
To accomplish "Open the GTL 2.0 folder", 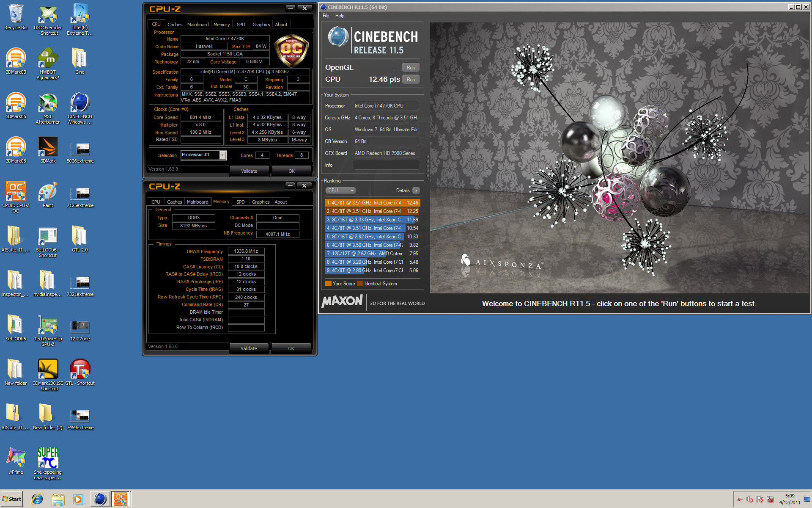I will pyautogui.click(x=80, y=239).
